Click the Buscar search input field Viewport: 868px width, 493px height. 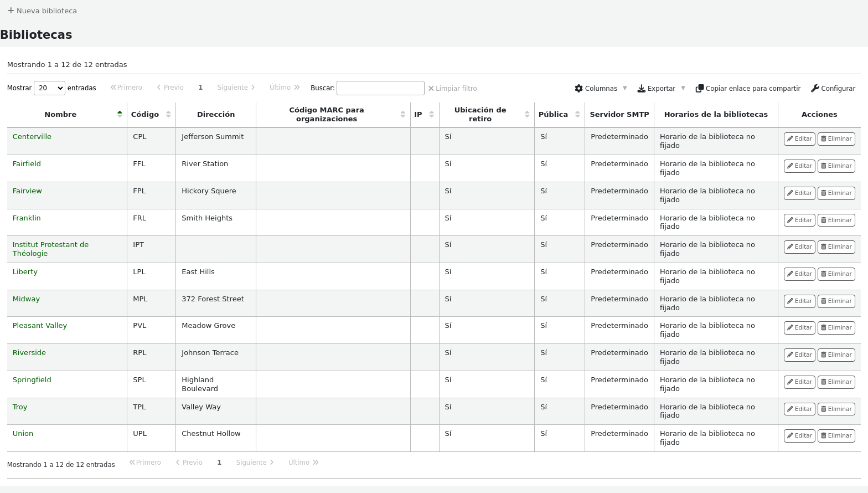click(x=380, y=88)
